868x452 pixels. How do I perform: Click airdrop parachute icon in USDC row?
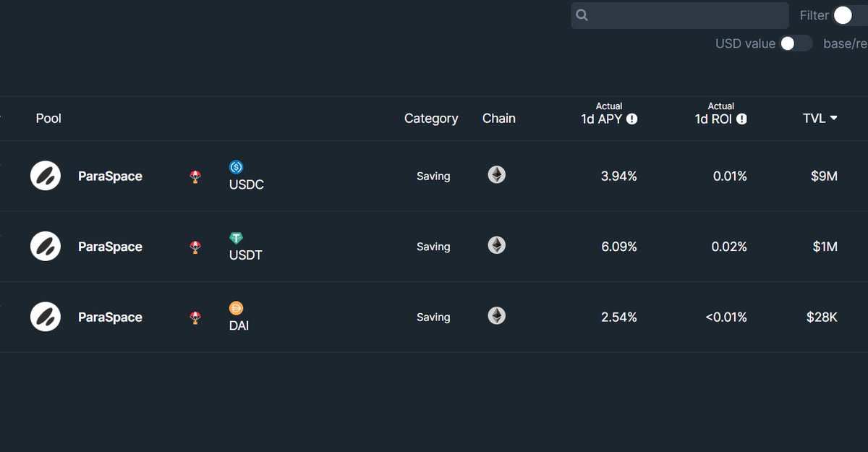pos(195,176)
